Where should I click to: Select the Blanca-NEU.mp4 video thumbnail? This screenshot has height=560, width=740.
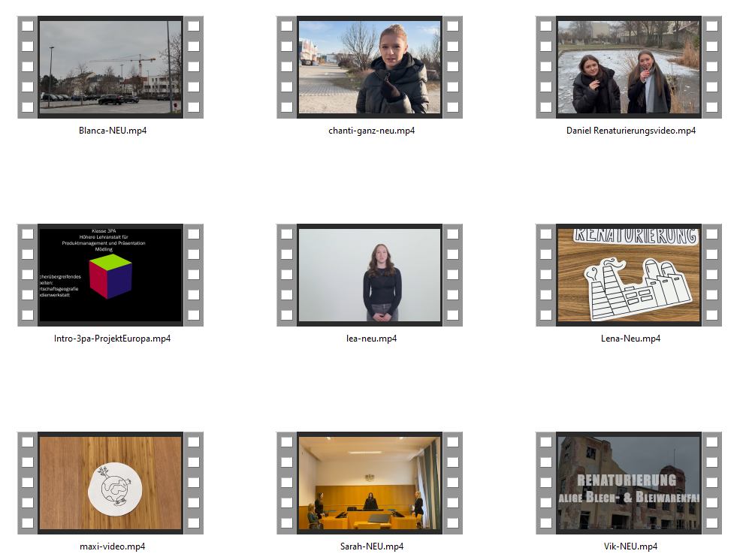click(x=110, y=68)
